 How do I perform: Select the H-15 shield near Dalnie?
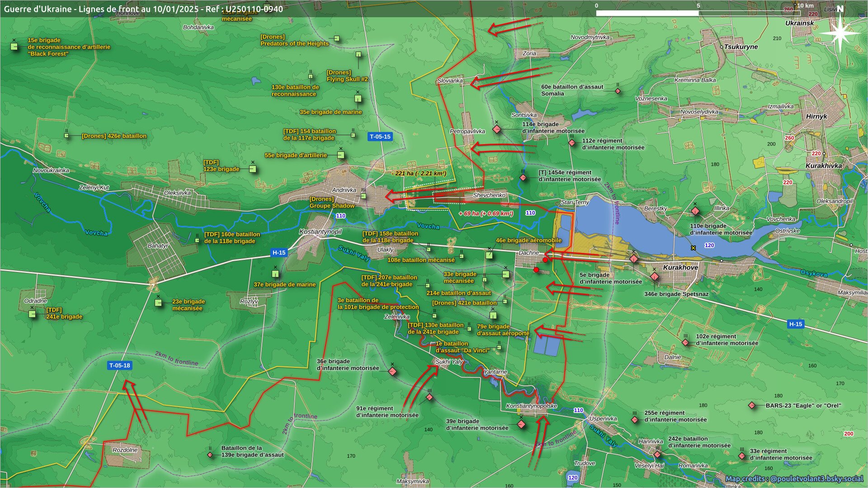[796, 324]
